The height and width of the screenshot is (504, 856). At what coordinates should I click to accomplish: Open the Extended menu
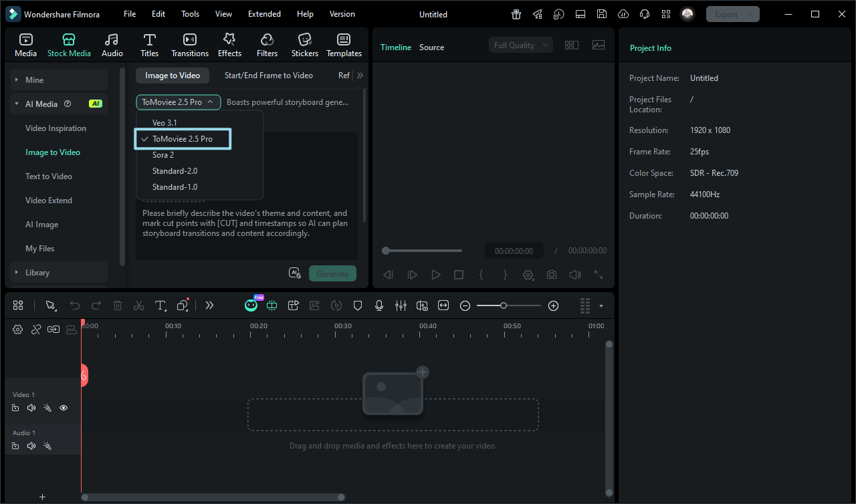(x=264, y=14)
